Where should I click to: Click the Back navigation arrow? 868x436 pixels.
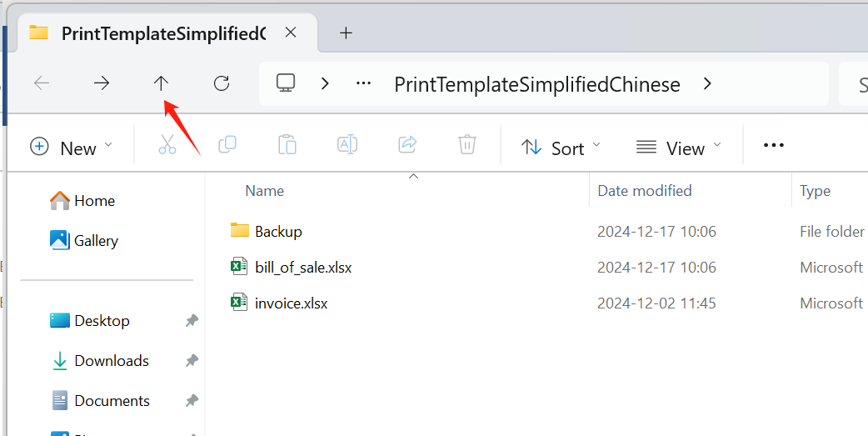pos(42,83)
